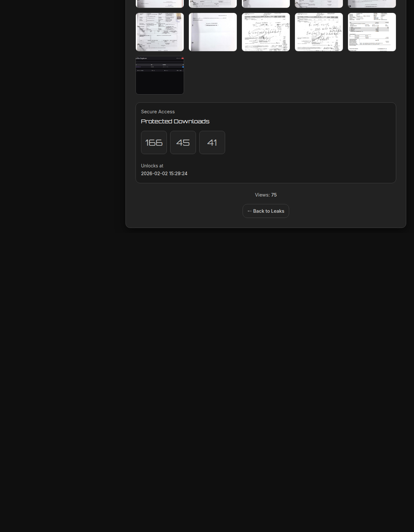This screenshot has height=532, width=414.
Task: Open first handwritten notes document thumbnail
Action: pyautogui.click(x=266, y=32)
